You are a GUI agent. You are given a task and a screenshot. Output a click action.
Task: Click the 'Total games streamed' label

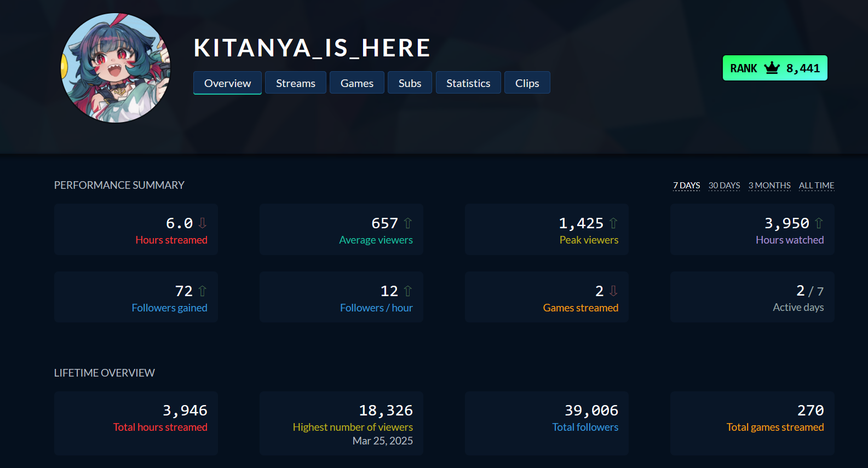[x=775, y=427]
